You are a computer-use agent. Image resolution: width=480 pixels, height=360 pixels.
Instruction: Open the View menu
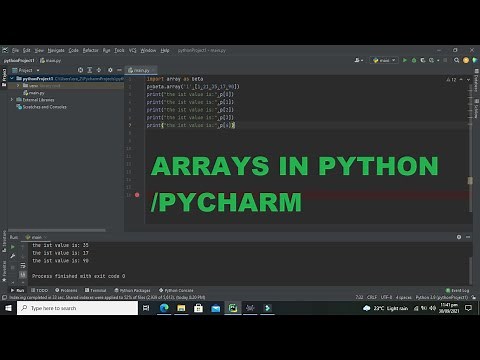click(x=39, y=50)
